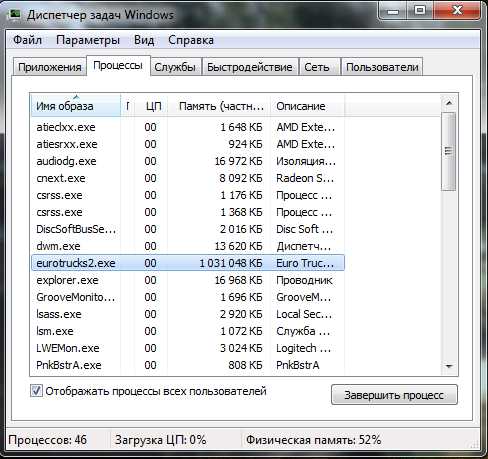Select the PnkBstrA.exe process
The width and height of the screenshot is (488, 459).
(187, 365)
